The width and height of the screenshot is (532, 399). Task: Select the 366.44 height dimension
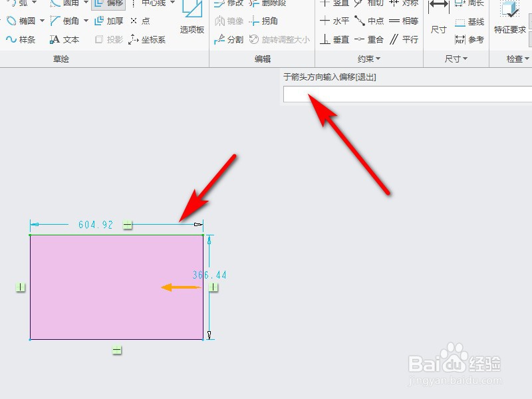pyautogui.click(x=209, y=275)
